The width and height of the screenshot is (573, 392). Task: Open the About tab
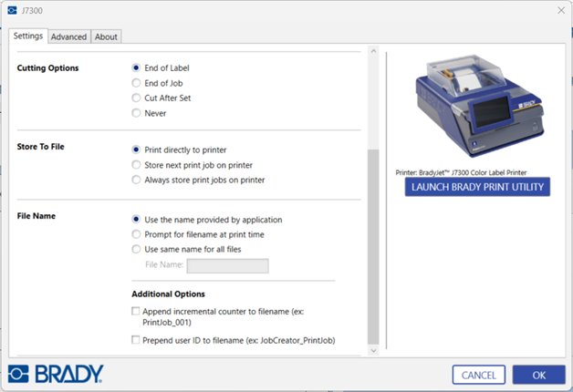tap(106, 36)
